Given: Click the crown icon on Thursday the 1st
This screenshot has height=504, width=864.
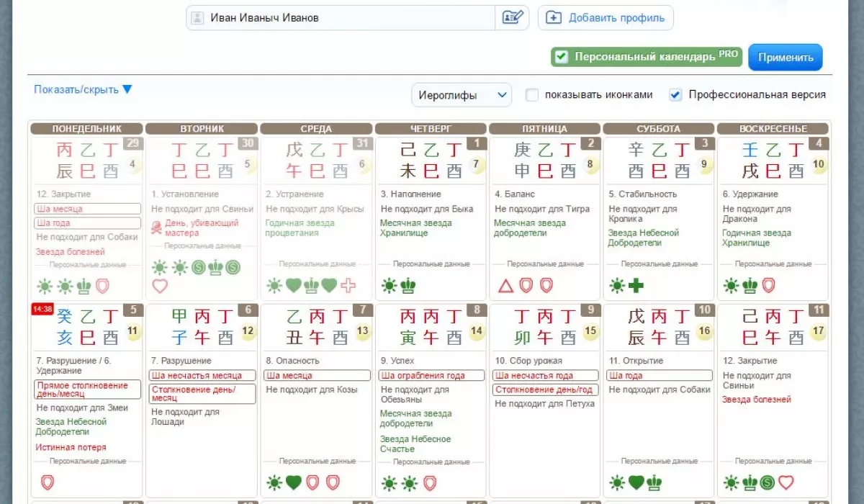Looking at the screenshot, I should [x=408, y=286].
